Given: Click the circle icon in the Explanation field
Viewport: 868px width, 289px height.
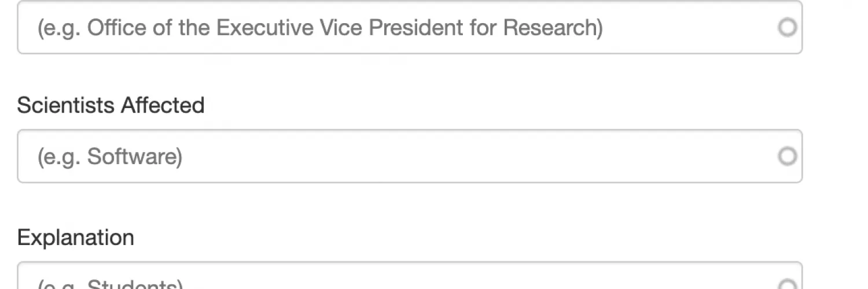Looking at the screenshot, I should 787,285.
